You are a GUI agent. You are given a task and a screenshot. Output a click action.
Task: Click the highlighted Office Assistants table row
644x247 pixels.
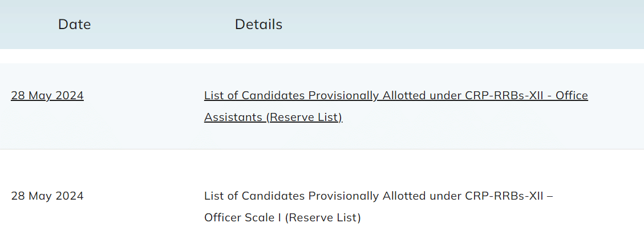click(322, 106)
